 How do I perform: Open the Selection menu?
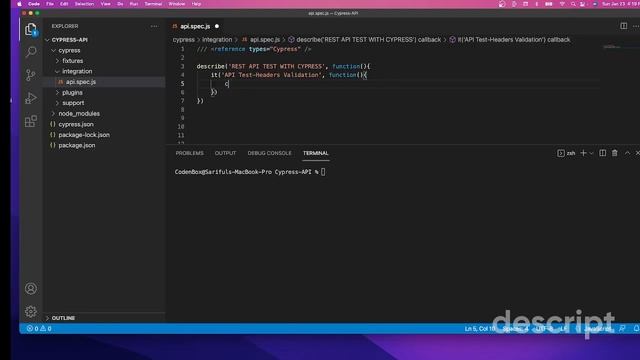pos(84,4)
